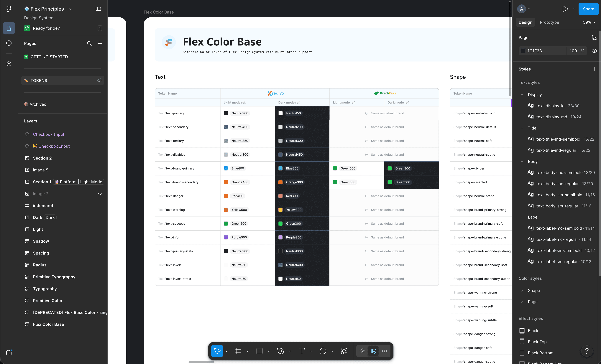
Task: Show the hidden image 2 layer
Action: click(x=100, y=194)
